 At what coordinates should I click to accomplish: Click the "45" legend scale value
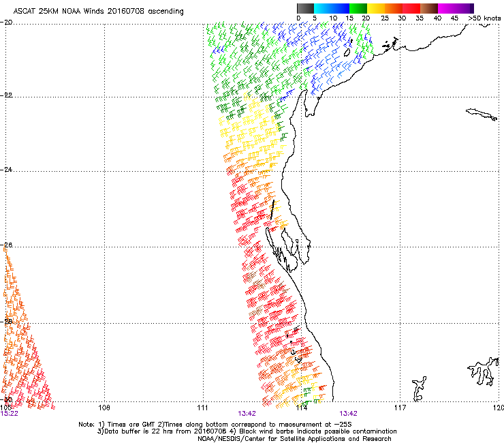point(454,18)
